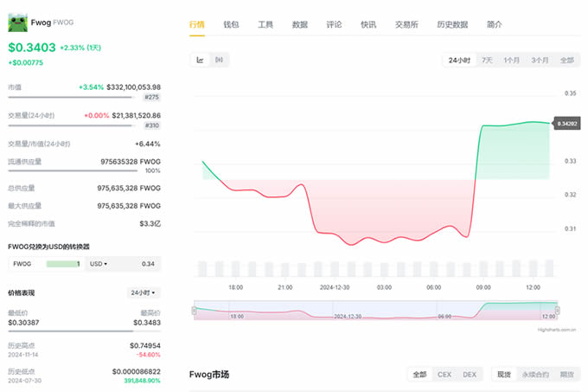Viewport: 588px width, 392px height.
Task: Select 期货 market type
Action: point(567,375)
